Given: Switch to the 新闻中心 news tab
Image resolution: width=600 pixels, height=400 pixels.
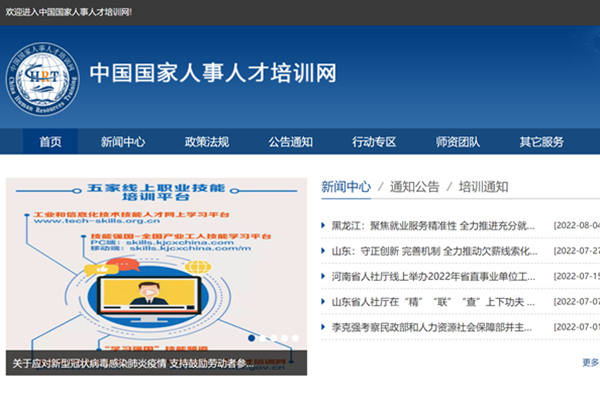Looking at the screenshot, I should [346, 187].
